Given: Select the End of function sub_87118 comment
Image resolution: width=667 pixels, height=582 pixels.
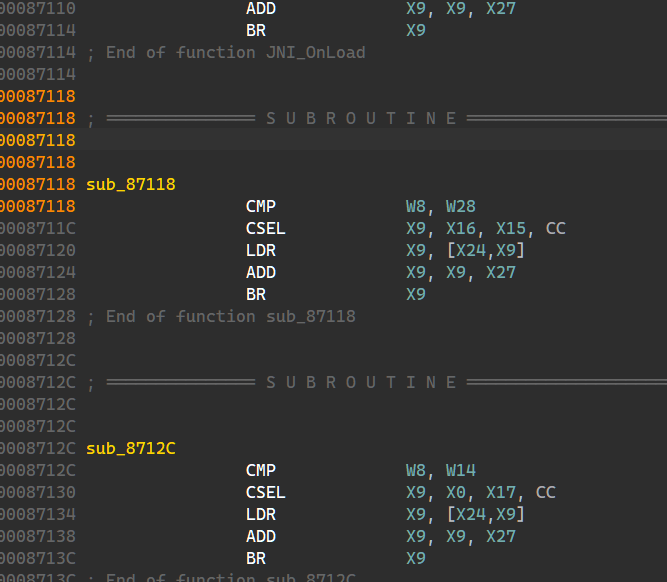Looking at the screenshot, I should (230, 316).
